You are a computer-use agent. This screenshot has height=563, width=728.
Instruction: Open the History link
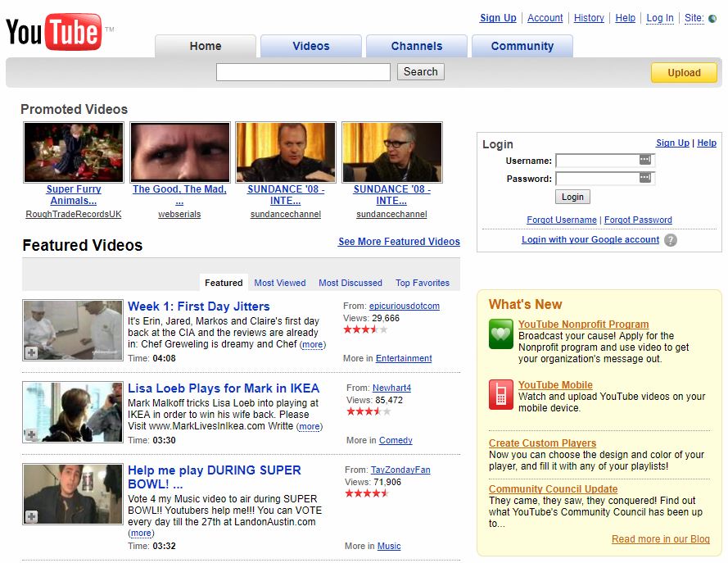pos(589,18)
